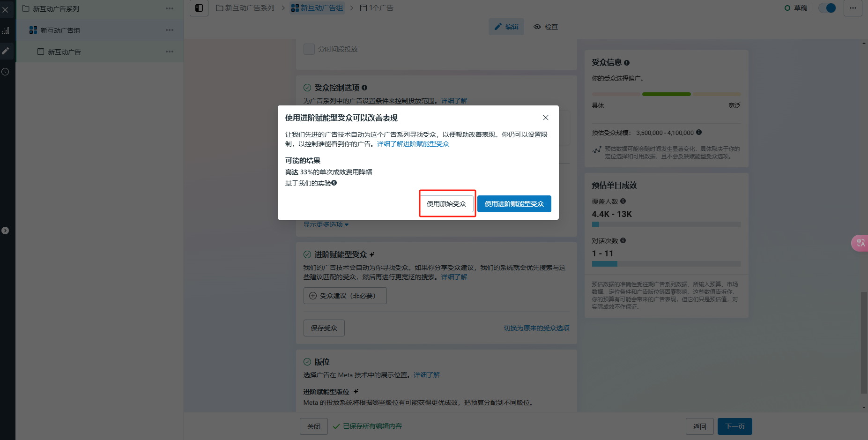Click info icon after 预估受众规模 range
This screenshot has width=868, height=440.
[x=699, y=133]
